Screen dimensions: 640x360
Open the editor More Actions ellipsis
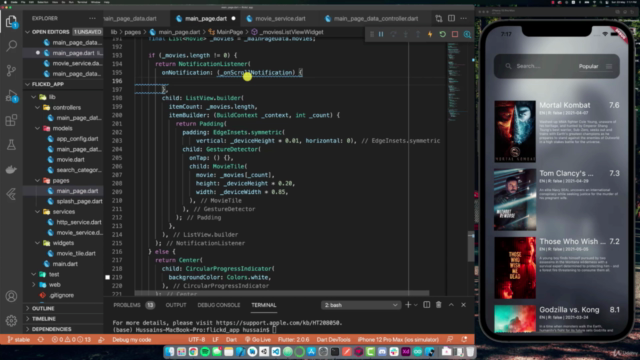464,18
